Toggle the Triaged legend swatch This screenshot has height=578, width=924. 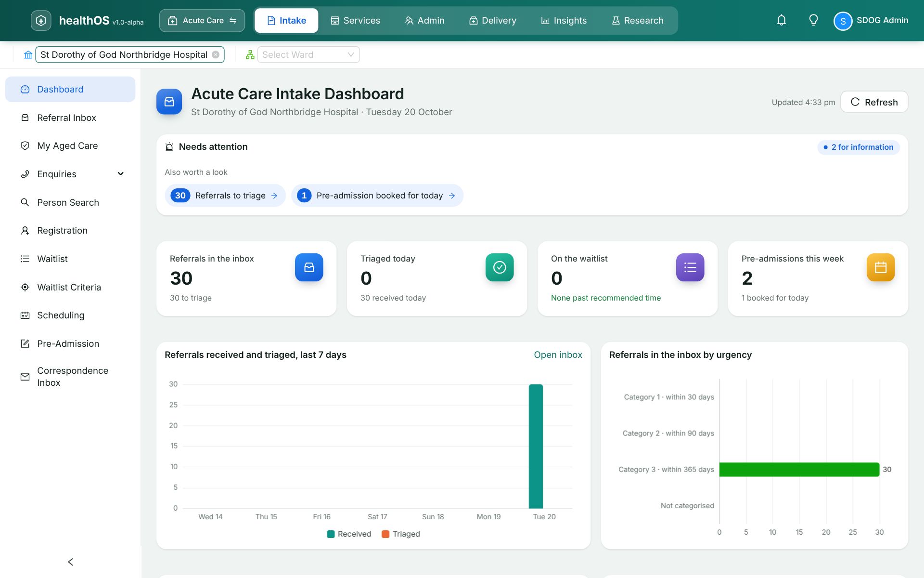pos(385,534)
